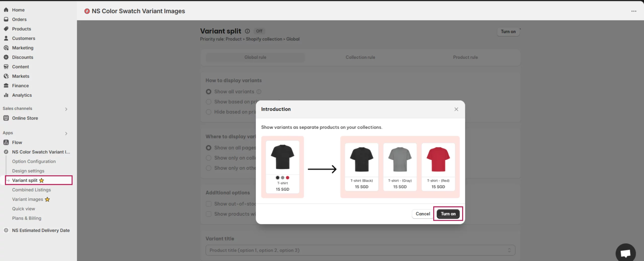644x261 pixels.
Task: Select Show based on priority radio button
Action: (x=209, y=102)
